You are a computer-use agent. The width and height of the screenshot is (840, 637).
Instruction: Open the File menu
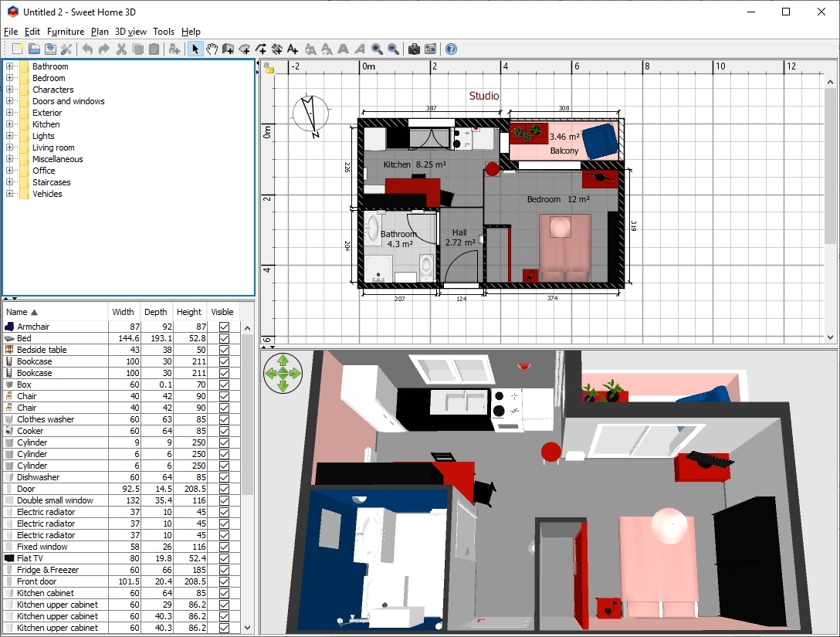click(x=11, y=32)
